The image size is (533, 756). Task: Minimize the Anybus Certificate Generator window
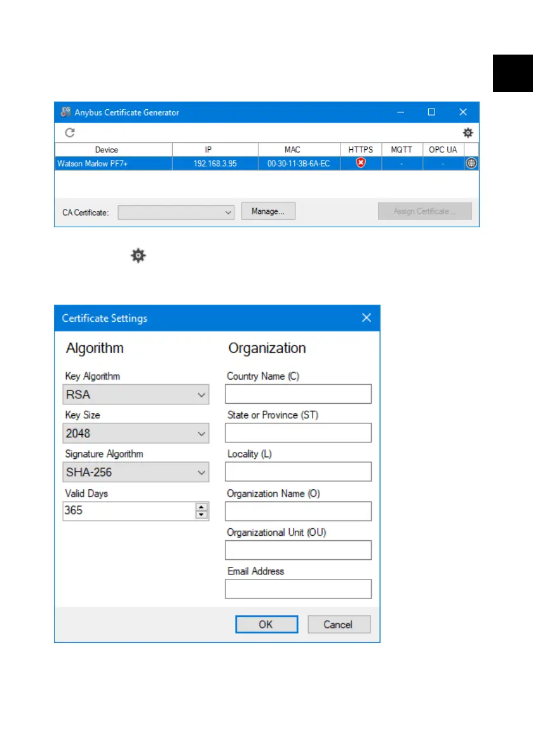coord(400,112)
